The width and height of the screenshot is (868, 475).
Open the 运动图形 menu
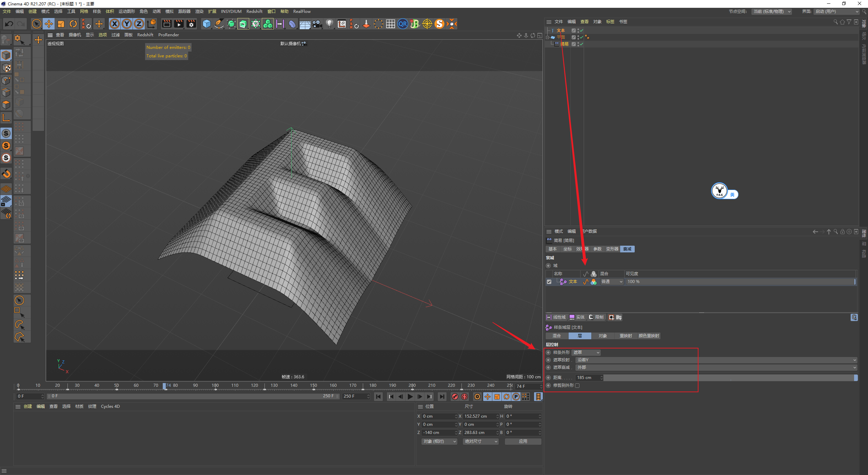126,12
